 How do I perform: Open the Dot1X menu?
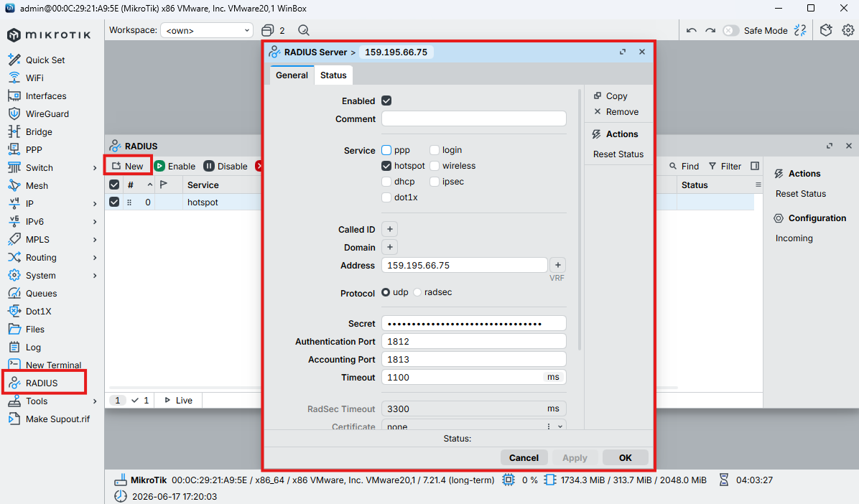click(30, 311)
